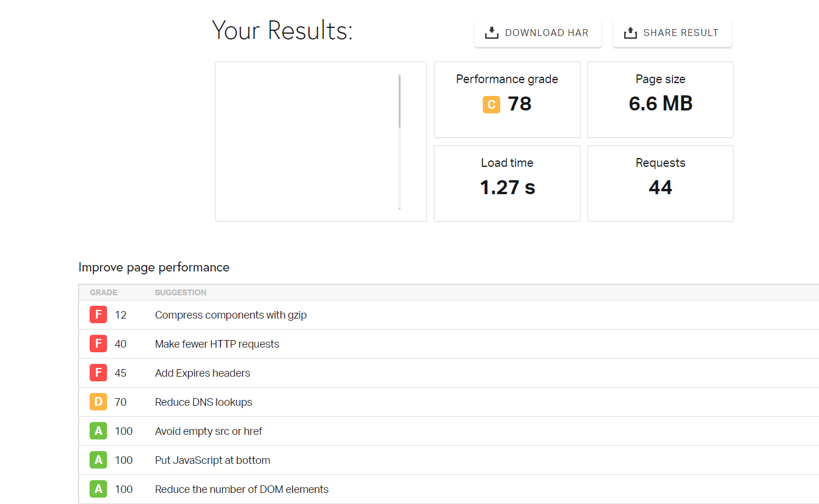Click the score 40 in HTTP requests row
Screen dimensions: 819x504
(120, 344)
